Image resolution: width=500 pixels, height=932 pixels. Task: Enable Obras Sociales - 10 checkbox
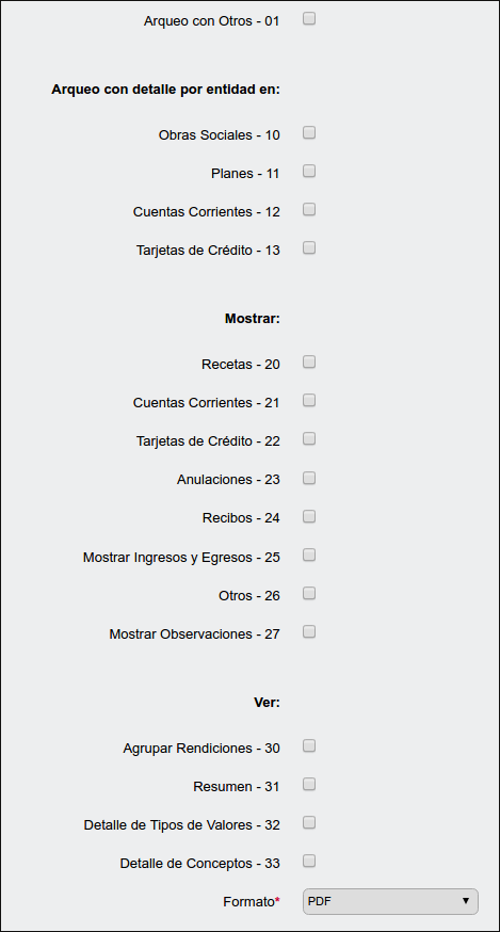click(309, 133)
